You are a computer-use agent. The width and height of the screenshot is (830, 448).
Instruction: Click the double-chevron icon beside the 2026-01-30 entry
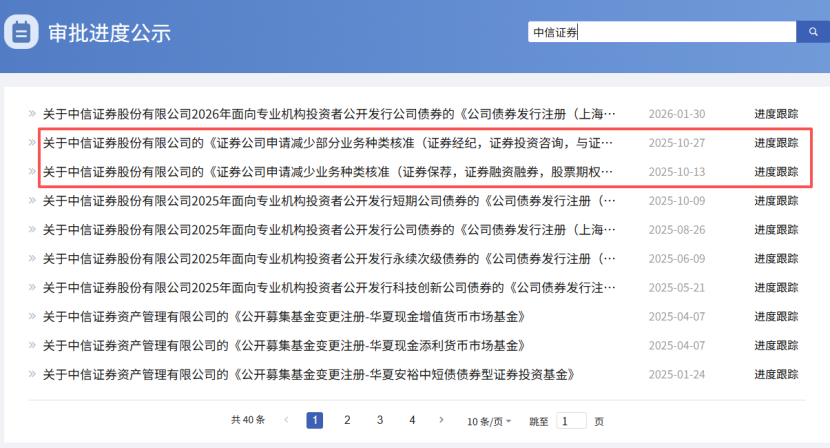32,114
